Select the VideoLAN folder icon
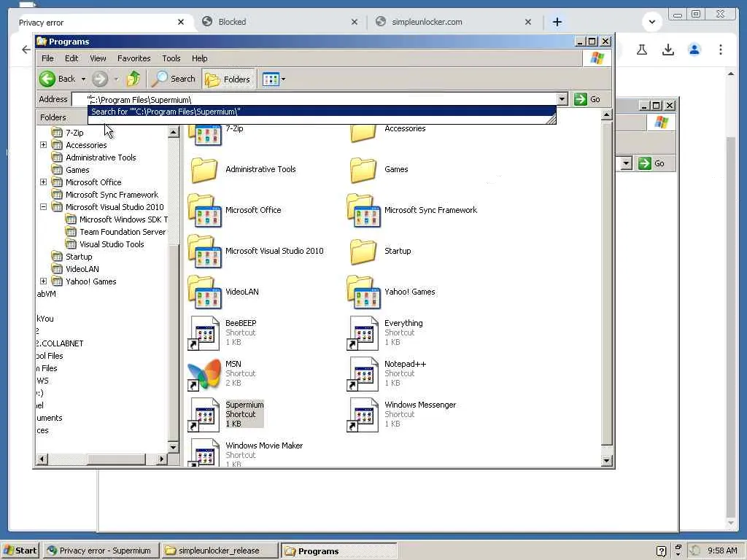 click(x=204, y=292)
